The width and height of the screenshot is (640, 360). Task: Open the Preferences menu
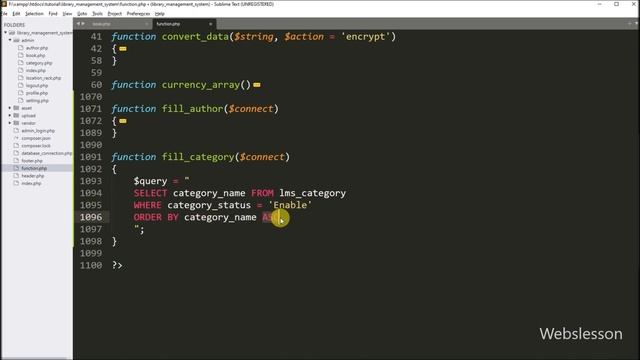click(x=138, y=13)
